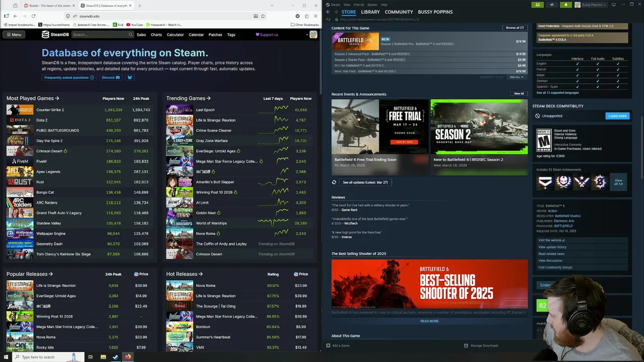Open SteamDB Sales page
644x362 pixels.
point(141,35)
